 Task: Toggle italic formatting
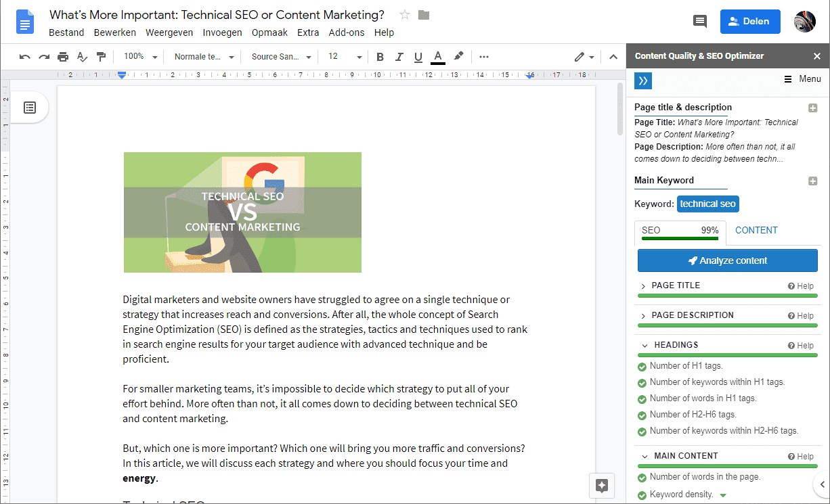click(x=399, y=57)
